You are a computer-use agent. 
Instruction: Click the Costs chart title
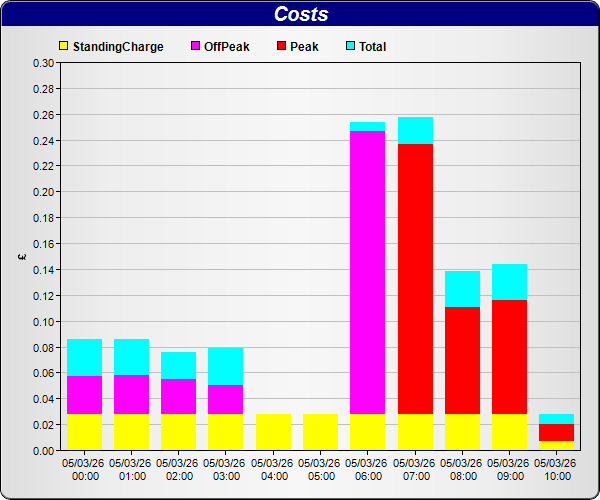click(x=300, y=14)
